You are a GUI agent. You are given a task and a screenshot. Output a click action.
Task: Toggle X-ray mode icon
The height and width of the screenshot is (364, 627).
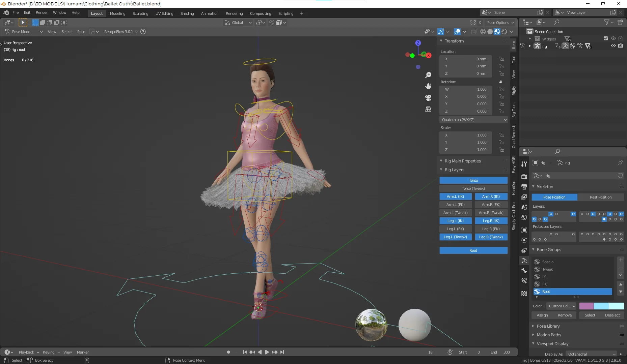(473, 32)
